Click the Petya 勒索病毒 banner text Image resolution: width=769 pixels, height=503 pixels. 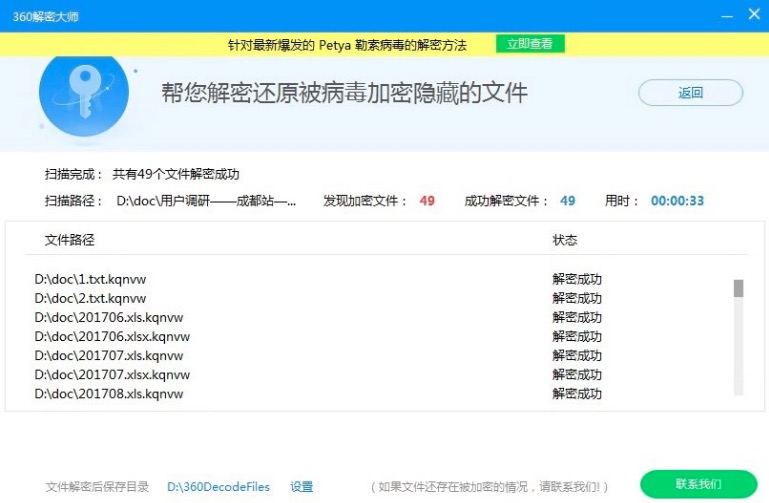coord(347,45)
